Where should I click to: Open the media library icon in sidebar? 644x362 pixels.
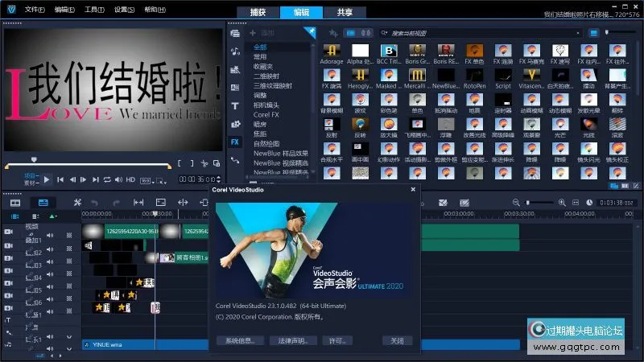coord(235,33)
